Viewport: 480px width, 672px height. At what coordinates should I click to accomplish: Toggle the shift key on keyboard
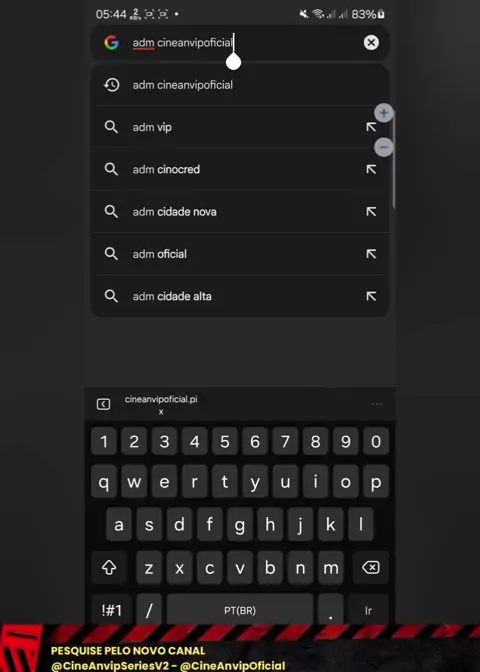[x=109, y=568]
